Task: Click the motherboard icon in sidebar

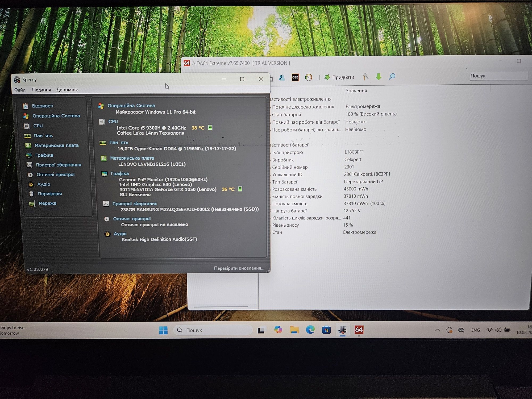Action: (x=28, y=146)
